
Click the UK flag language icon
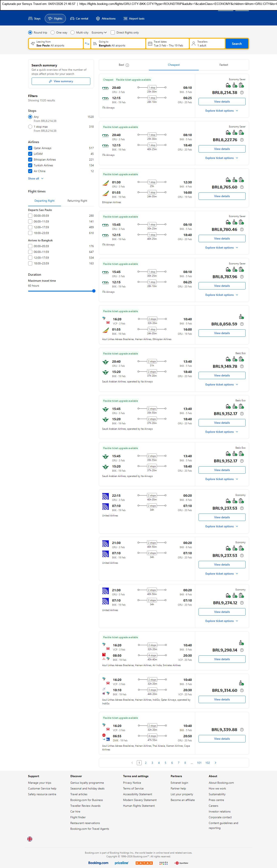coord(30,839)
